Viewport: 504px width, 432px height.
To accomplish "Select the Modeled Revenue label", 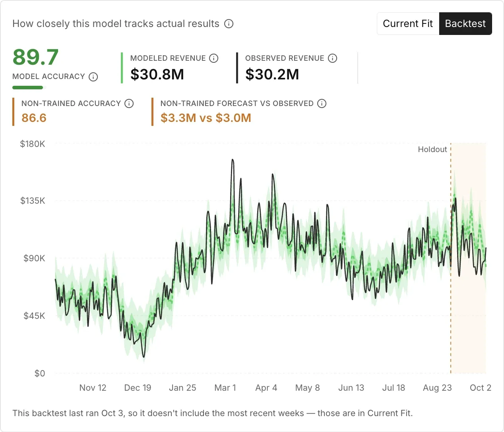I will (x=168, y=58).
